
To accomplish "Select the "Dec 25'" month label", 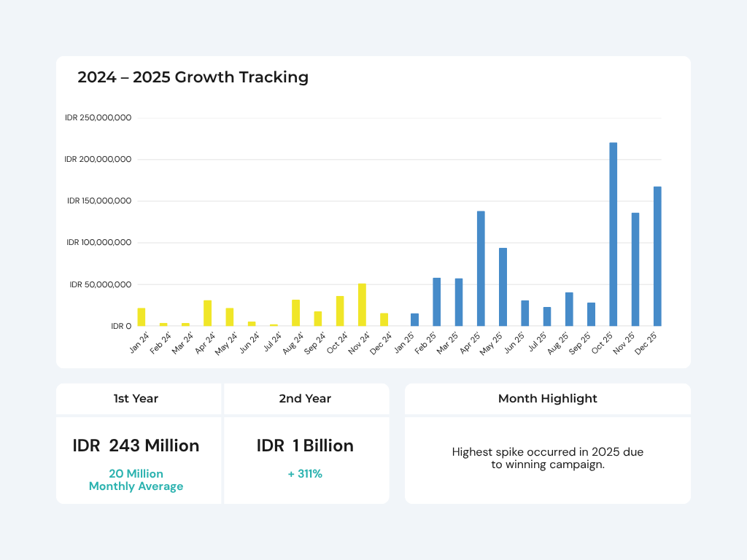I will click(646, 344).
